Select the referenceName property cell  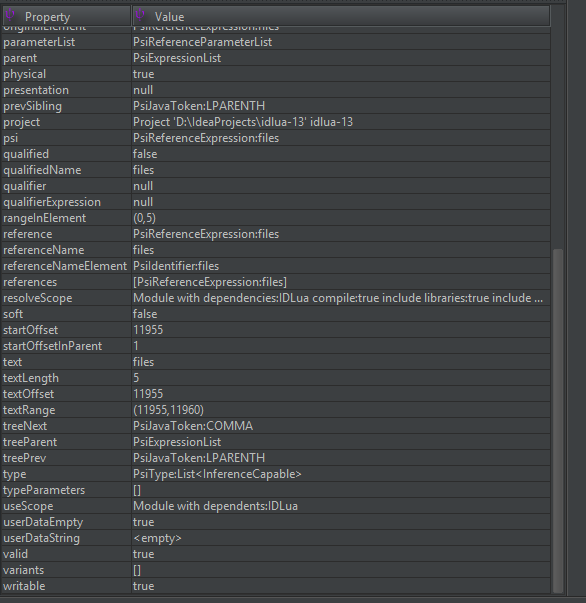point(66,250)
